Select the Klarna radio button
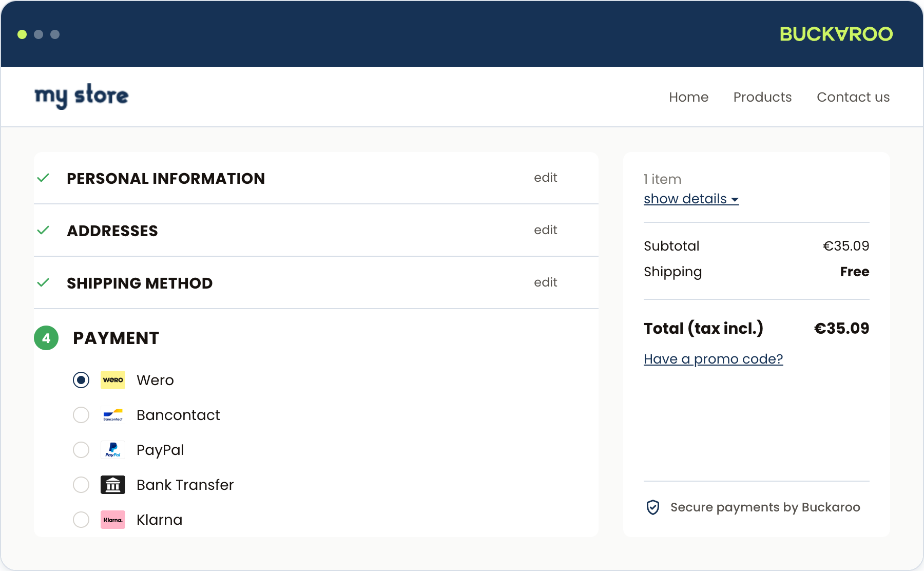Viewport: 924px width, 571px height. point(81,520)
